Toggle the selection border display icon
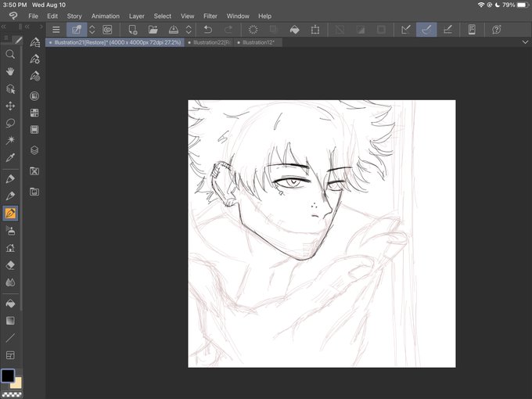532x399 pixels. point(381,30)
